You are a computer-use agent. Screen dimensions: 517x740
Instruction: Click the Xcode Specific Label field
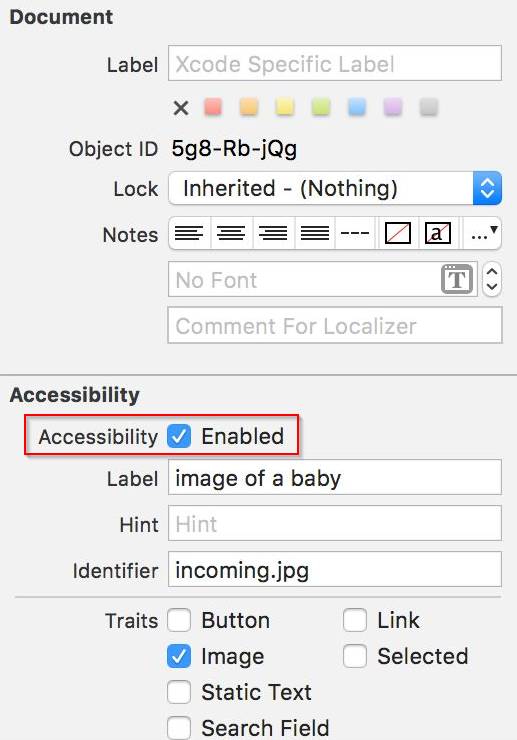pyautogui.click(x=335, y=63)
